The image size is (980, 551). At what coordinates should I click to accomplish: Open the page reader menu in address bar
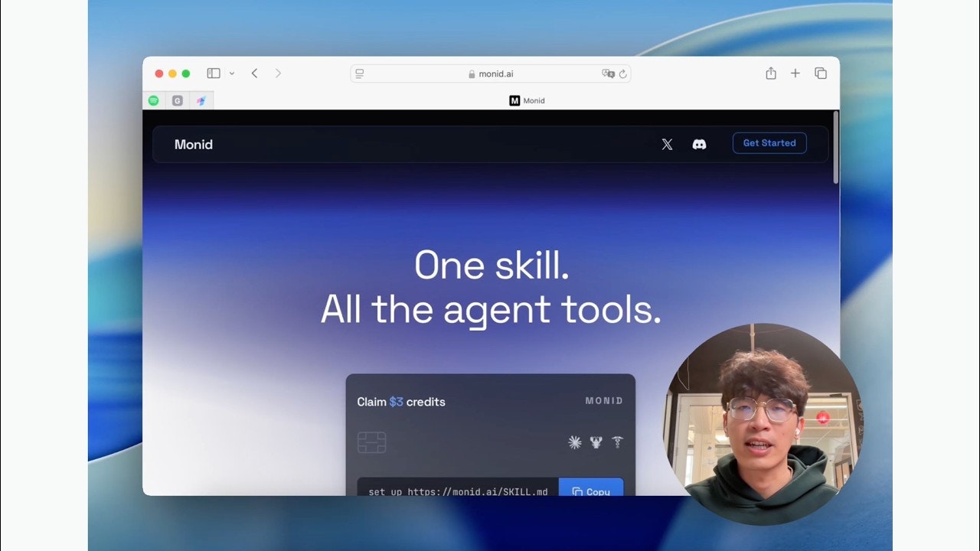click(359, 73)
